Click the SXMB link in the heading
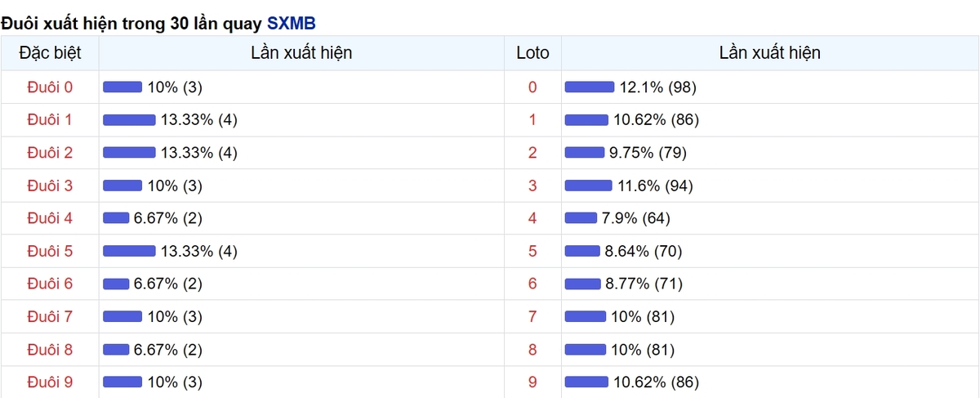 pyautogui.click(x=291, y=23)
